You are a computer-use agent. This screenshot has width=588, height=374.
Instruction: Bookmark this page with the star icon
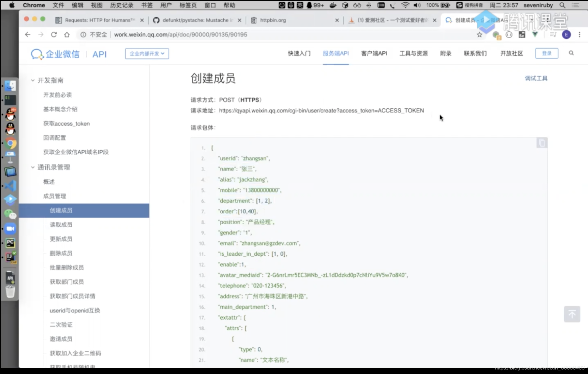[x=479, y=34]
